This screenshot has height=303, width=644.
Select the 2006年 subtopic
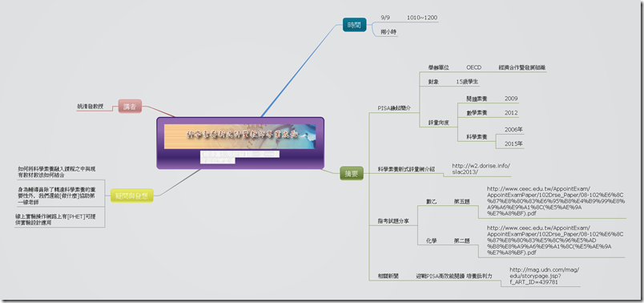513,130
